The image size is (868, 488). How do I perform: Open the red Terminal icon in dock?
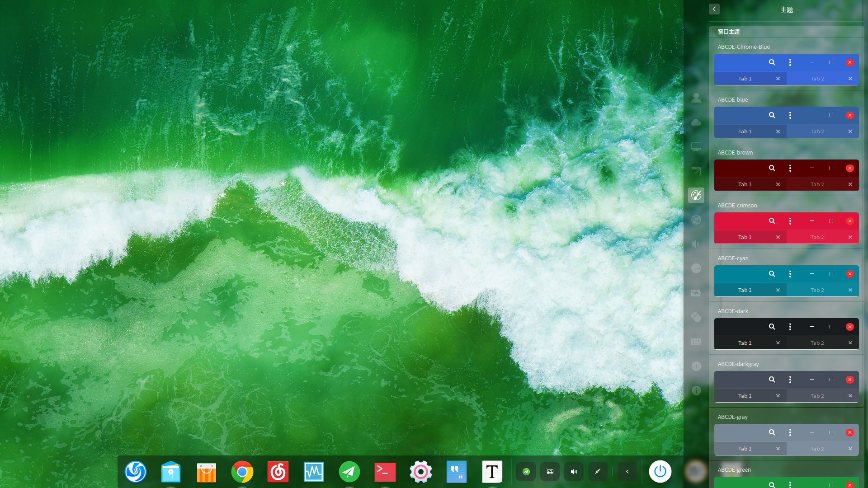(385, 472)
